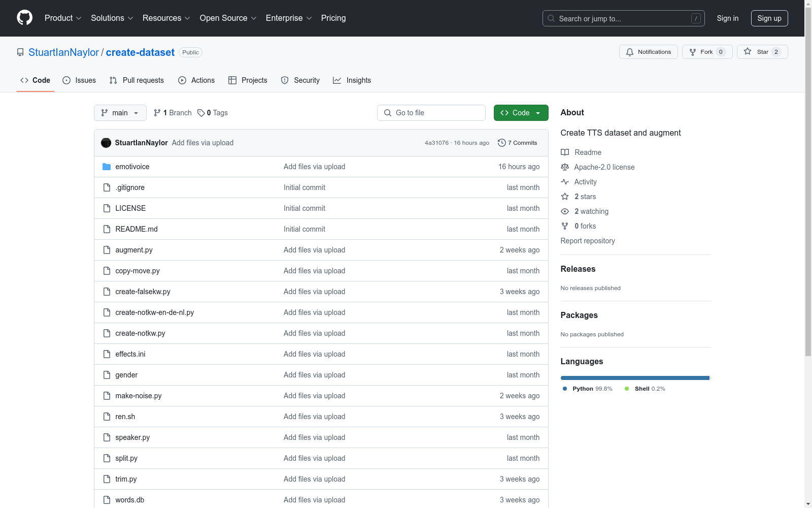Open the create-notkw-en-de-nl.py file

[155, 312]
